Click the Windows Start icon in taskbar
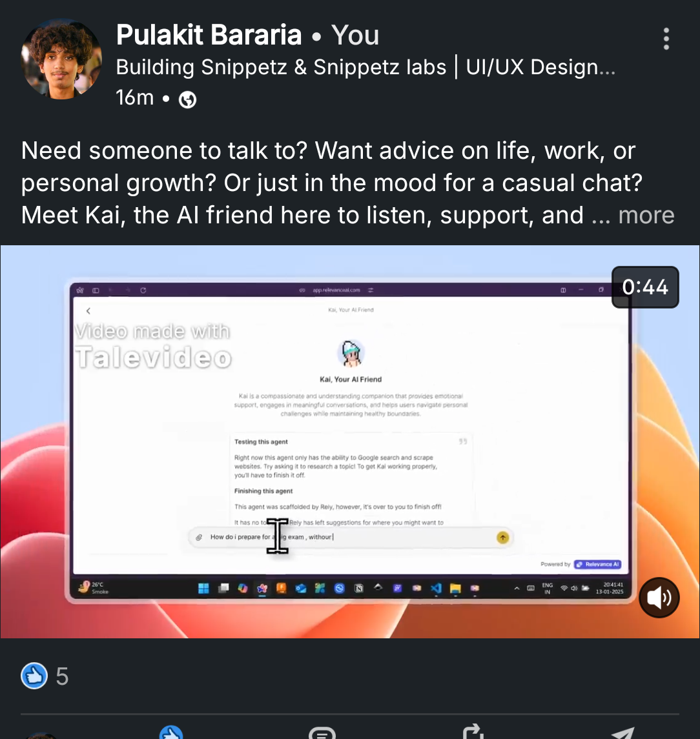700x739 pixels. pos(203,588)
